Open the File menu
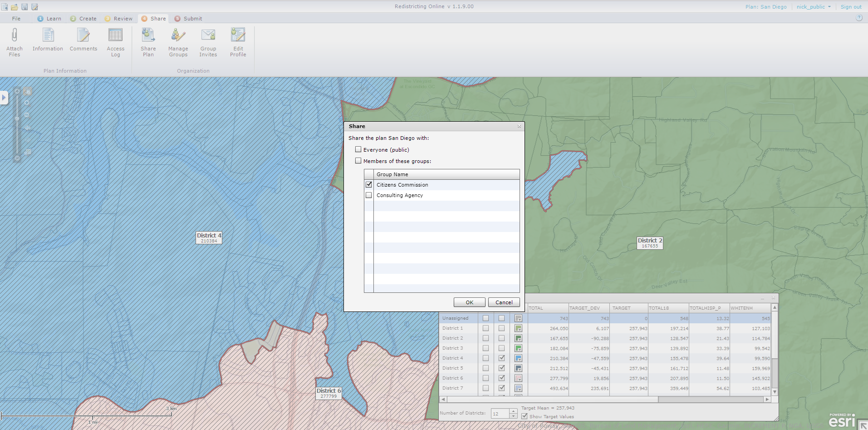Screen dimensions: 868x430 [x=16, y=19]
